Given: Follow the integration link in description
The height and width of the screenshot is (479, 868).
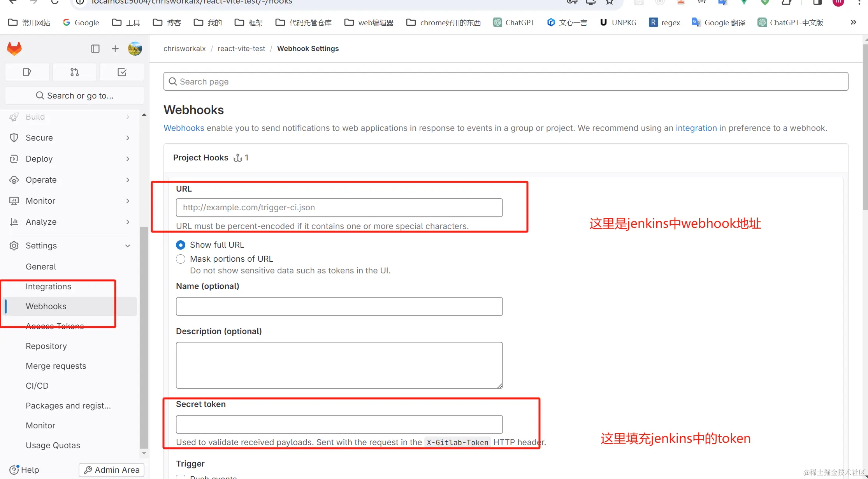Looking at the screenshot, I should click(x=696, y=128).
